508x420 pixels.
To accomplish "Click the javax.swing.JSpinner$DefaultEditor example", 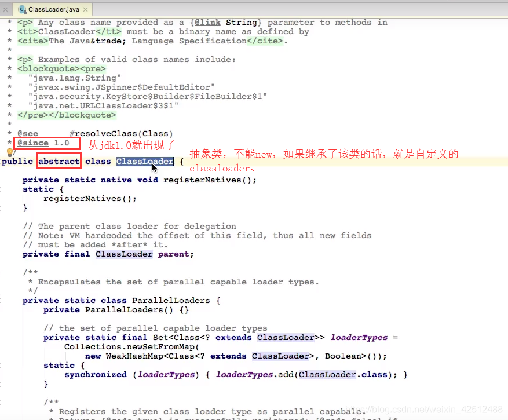I will pos(122,87).
